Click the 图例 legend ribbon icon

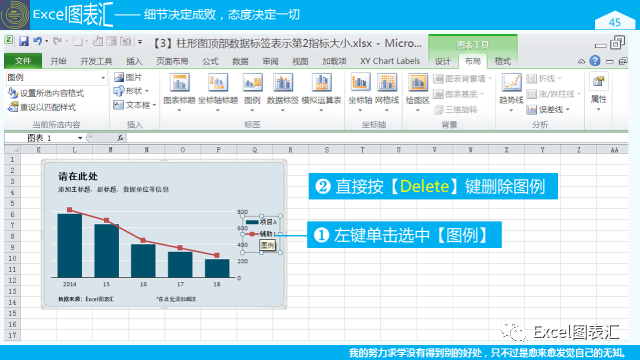tap(252, 82)
